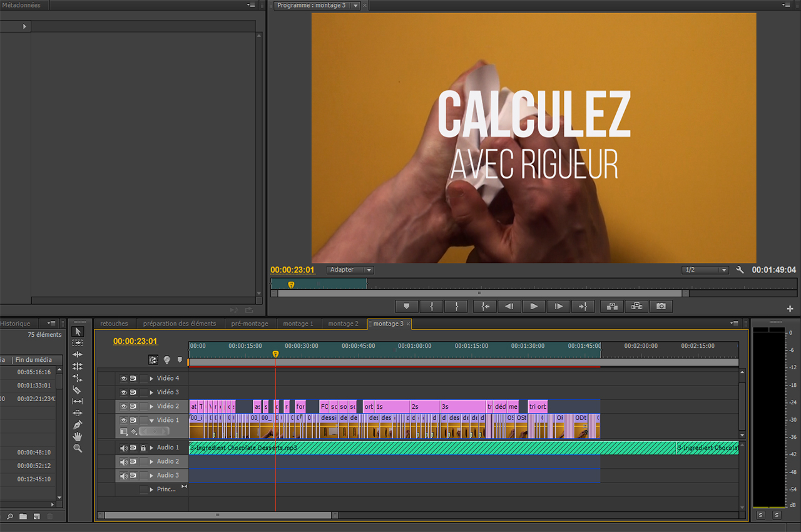Switch to préparation des éléments tab
Image resolution: width=801 pixels, height=532 pixels.
tap(180, 324)
